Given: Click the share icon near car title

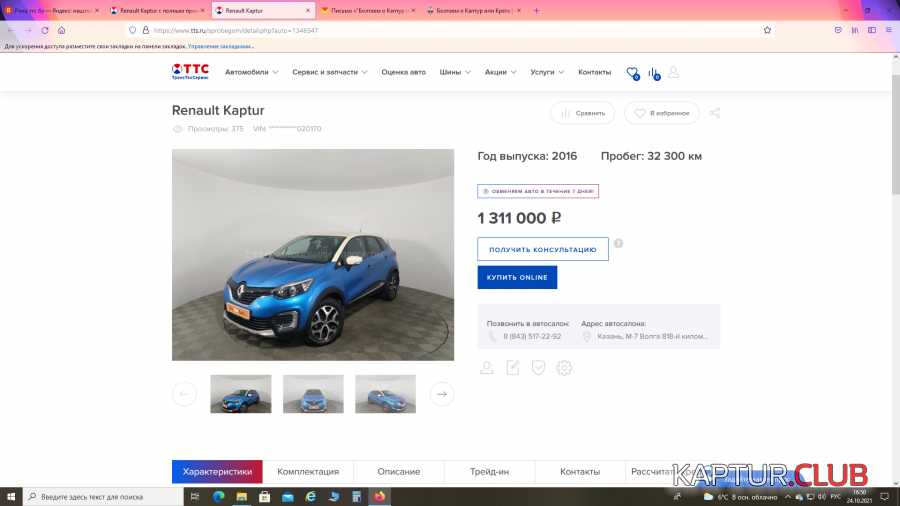Looking at the screenshot, I should (715, 113).
